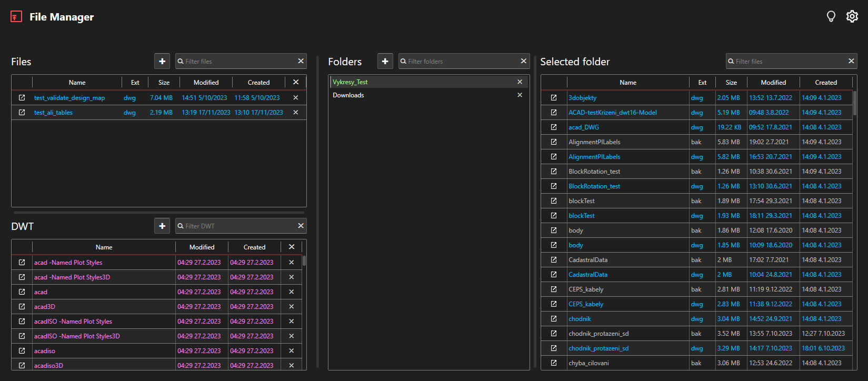Sort DWT list by Name column
Viewport: 868px width, 381px height.
tap(104, 247)
